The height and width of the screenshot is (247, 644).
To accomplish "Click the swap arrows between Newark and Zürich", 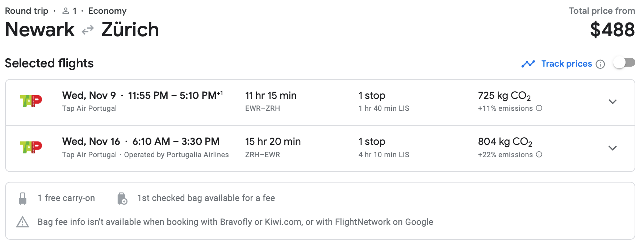I will tap(88, 30).
